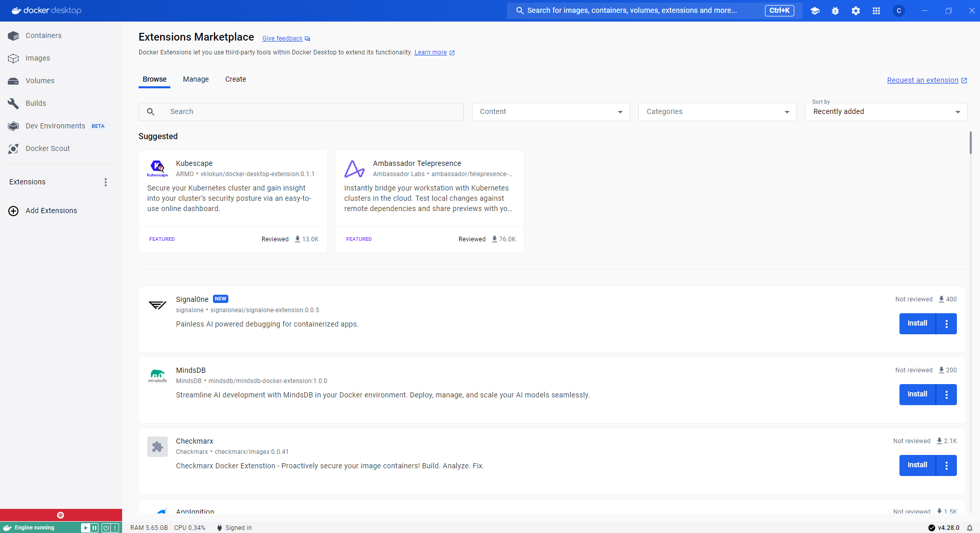Click the Volumes sidebar icon
The width and height of the screenshot is (980, 533).
(x=13, y=81)
